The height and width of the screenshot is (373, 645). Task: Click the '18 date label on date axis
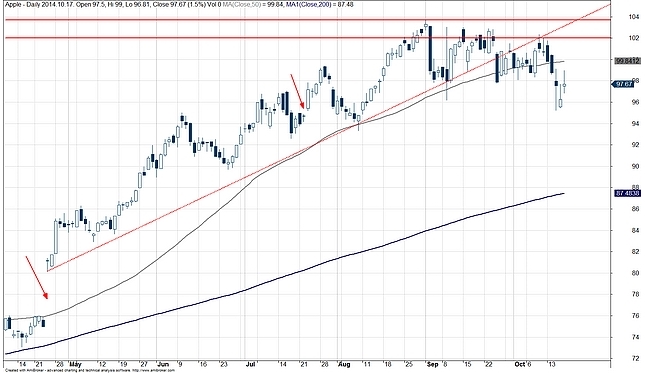[x=387, y=364]
